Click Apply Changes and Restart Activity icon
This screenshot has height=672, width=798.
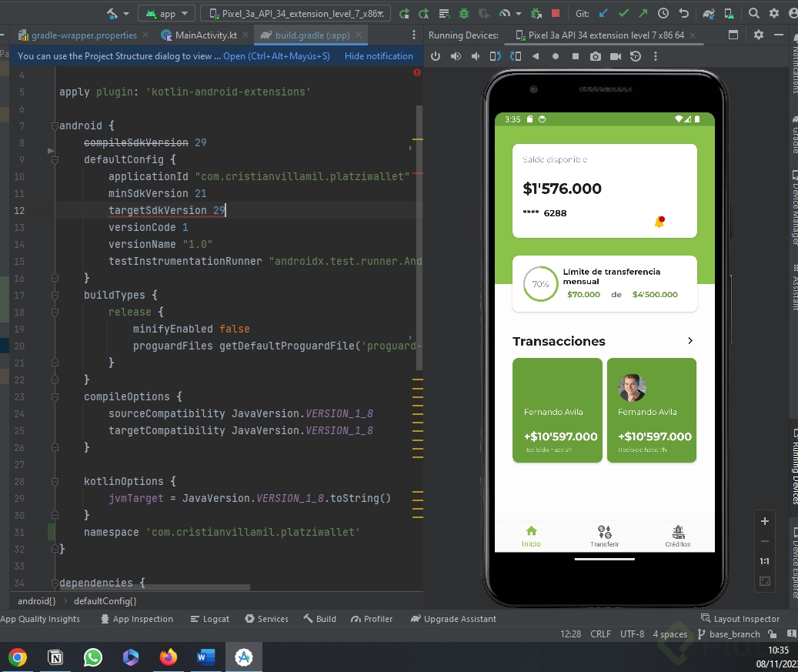(x=423, y=14)
